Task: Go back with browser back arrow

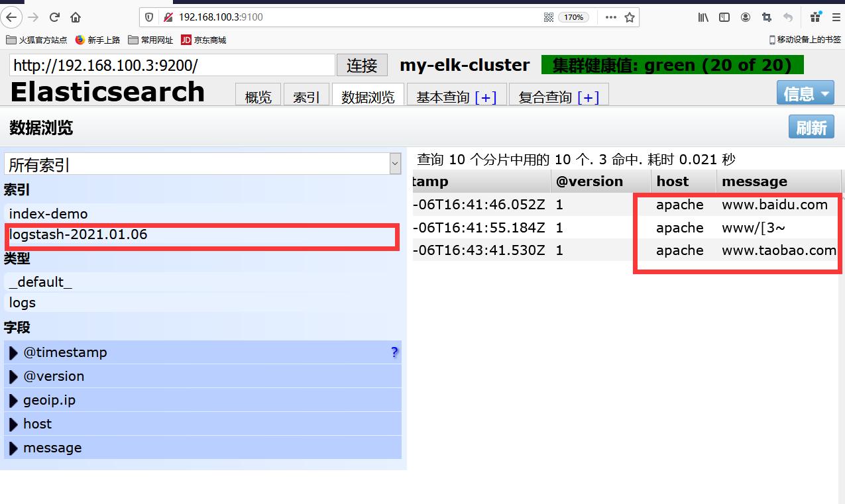Action: click(x=12, y=17)
